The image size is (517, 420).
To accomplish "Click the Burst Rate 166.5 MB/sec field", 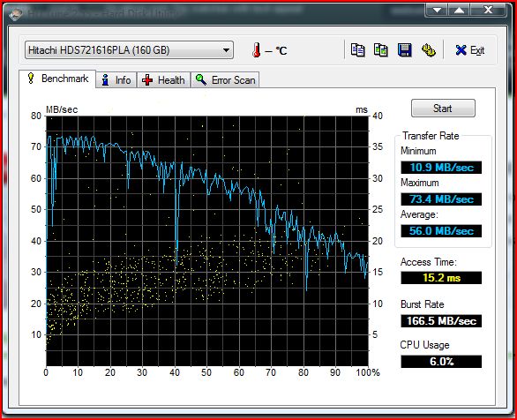I will click(x=441, y=321).
